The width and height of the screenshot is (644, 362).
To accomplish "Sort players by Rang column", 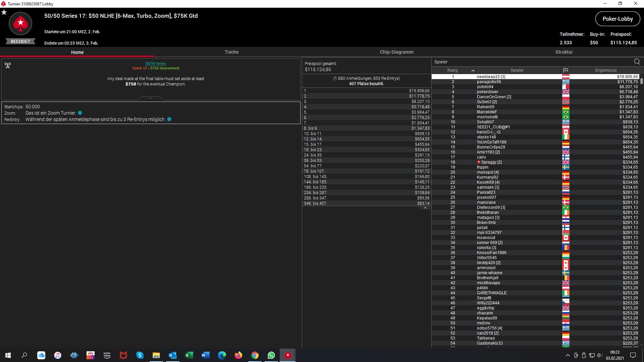I will pyautogui.click(x=452, y=70).
